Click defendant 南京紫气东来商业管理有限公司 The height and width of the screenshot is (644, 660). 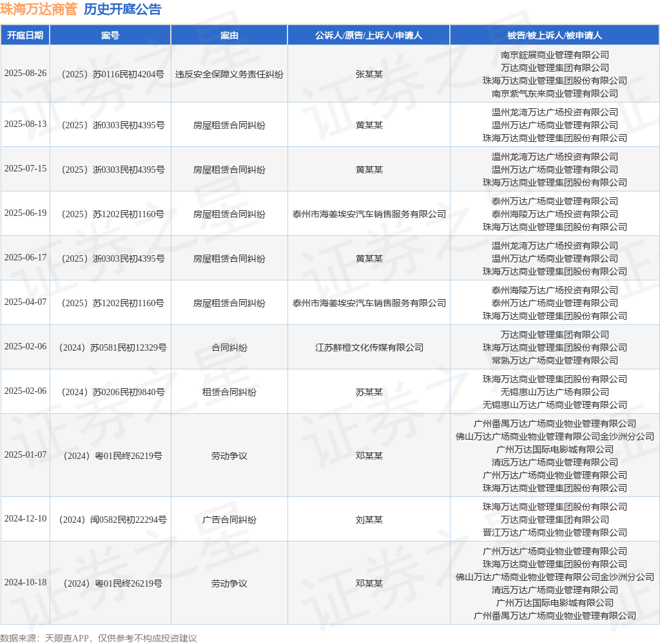[x=555, y=94]
